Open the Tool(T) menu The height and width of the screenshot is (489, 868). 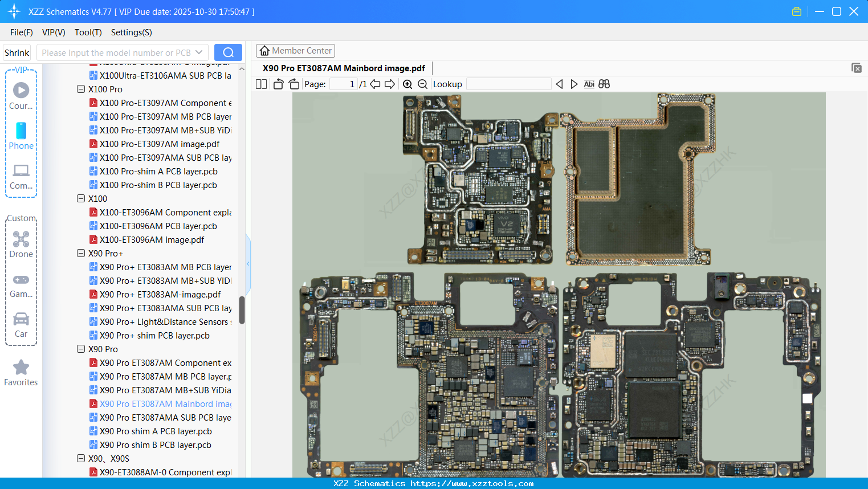[x=88, y=32]
